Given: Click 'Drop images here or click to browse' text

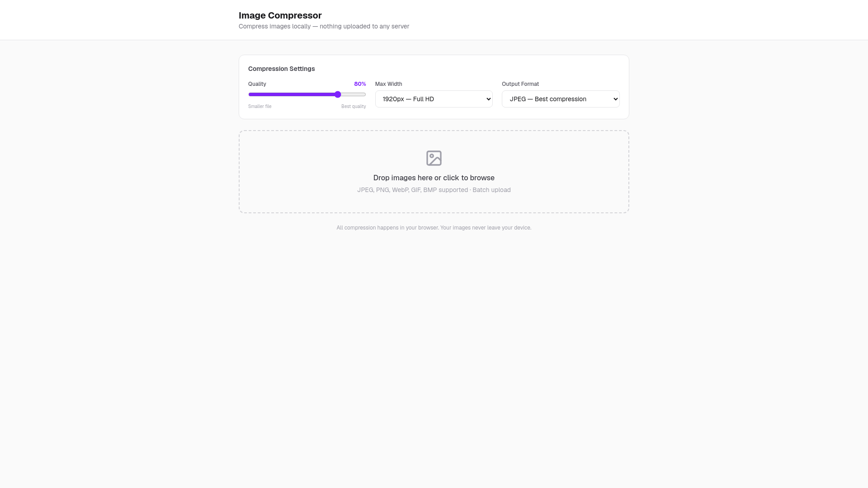Looking at the screenshot, I should click(x=434, y=178).
